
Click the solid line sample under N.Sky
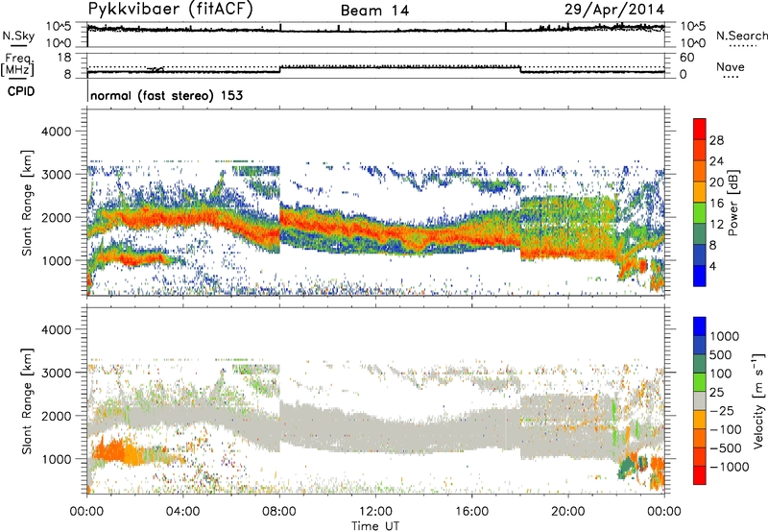18,45
